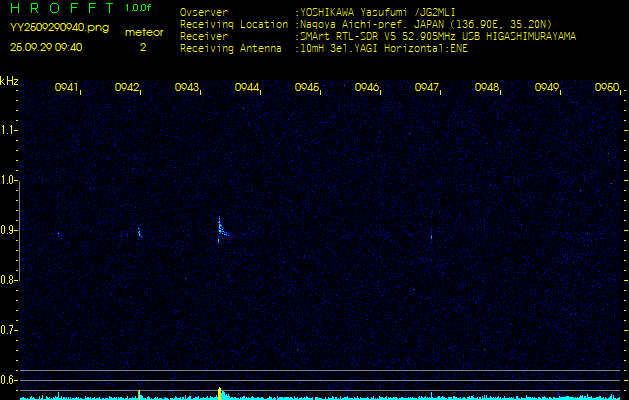The width and height of the screenshot is (629, 400).
Task: Click the faint echo dot near 0941
Action: pos(58,234)
